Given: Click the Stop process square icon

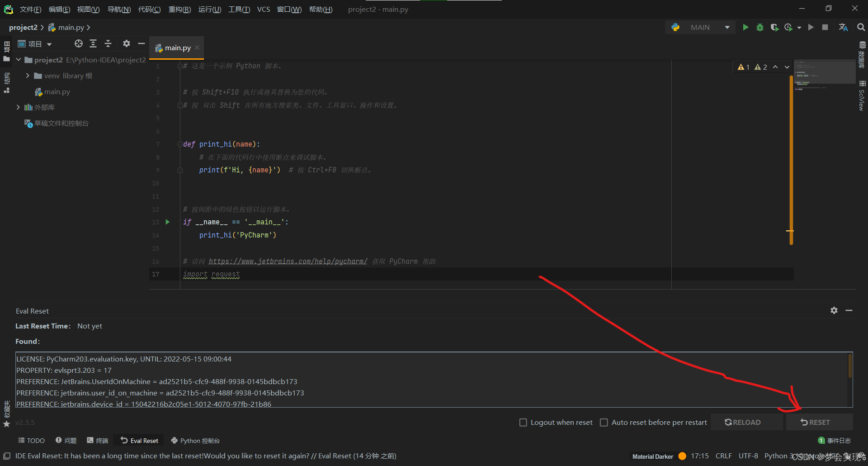Looking at the screenshot, I should (825, 28).
